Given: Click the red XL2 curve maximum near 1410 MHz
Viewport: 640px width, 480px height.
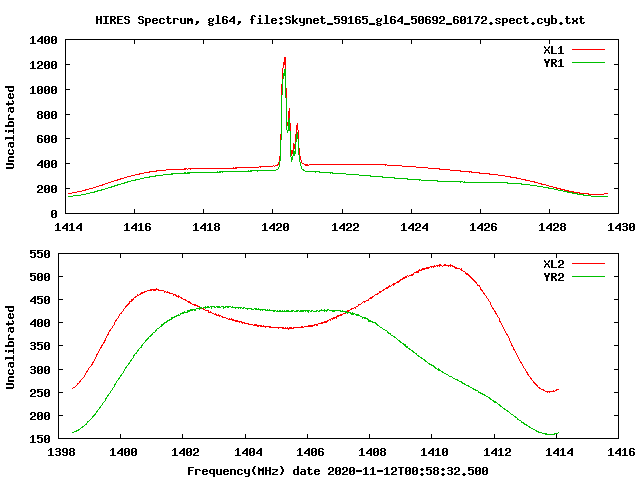Looking at the screenshot, I should coord(444,265).
